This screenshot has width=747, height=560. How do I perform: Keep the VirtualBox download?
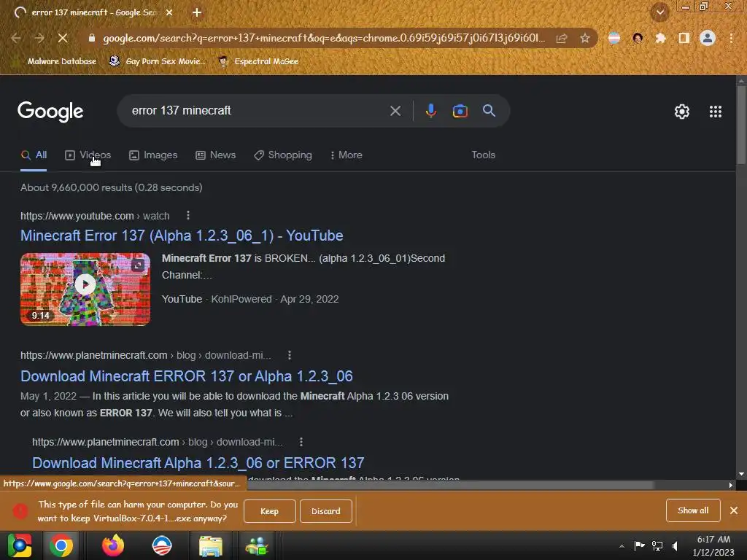click(270, 511)
